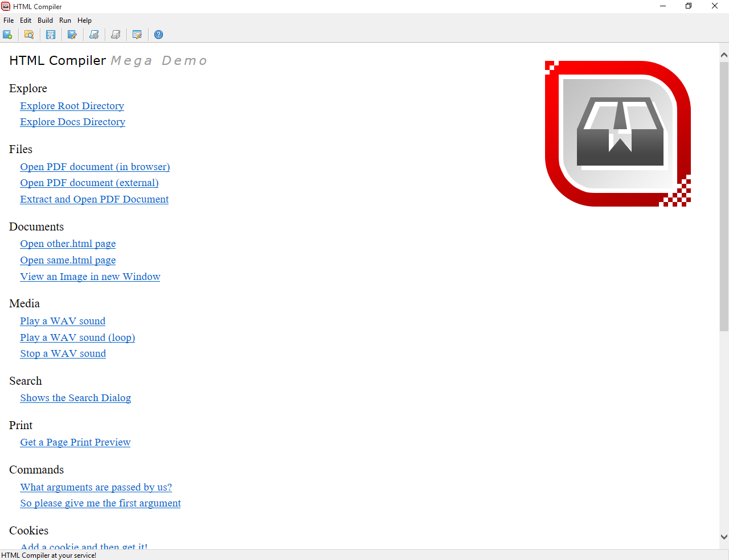
Task: Click Extract and Open PDF Document
Action: (x=94, y=199)
